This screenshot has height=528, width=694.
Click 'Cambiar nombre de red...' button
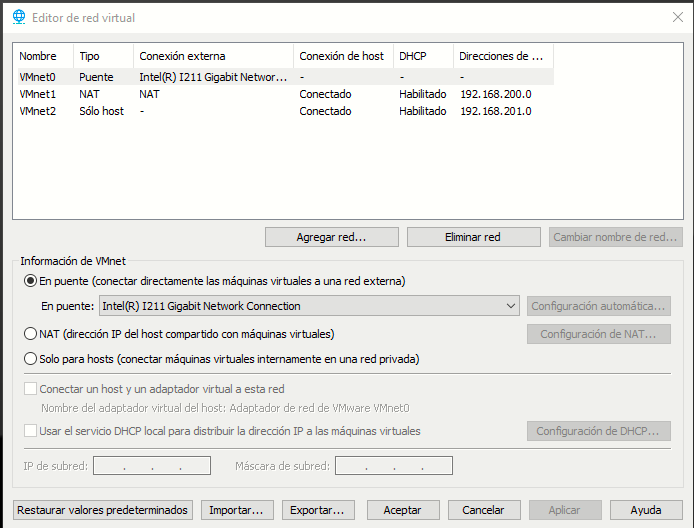616,237
